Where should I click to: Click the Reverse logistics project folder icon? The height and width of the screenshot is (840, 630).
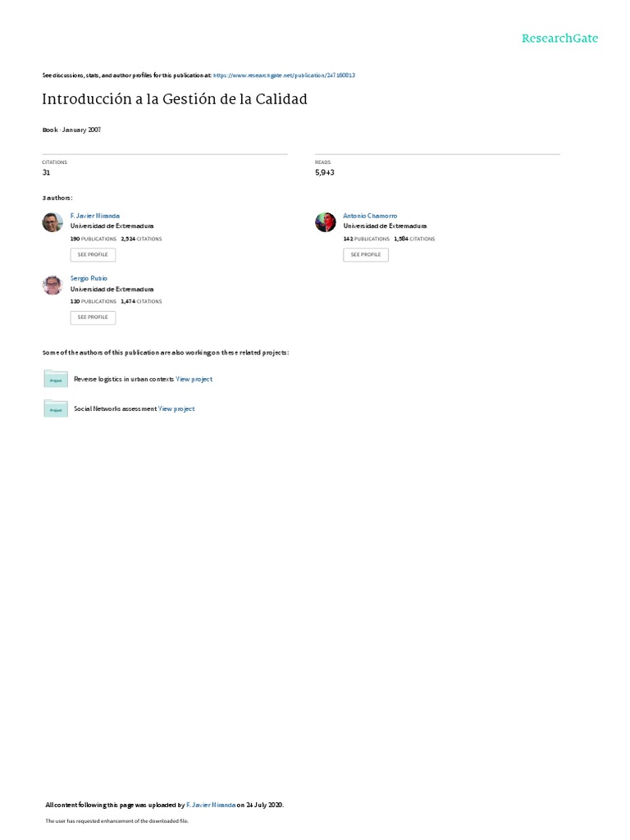(56, 379)
